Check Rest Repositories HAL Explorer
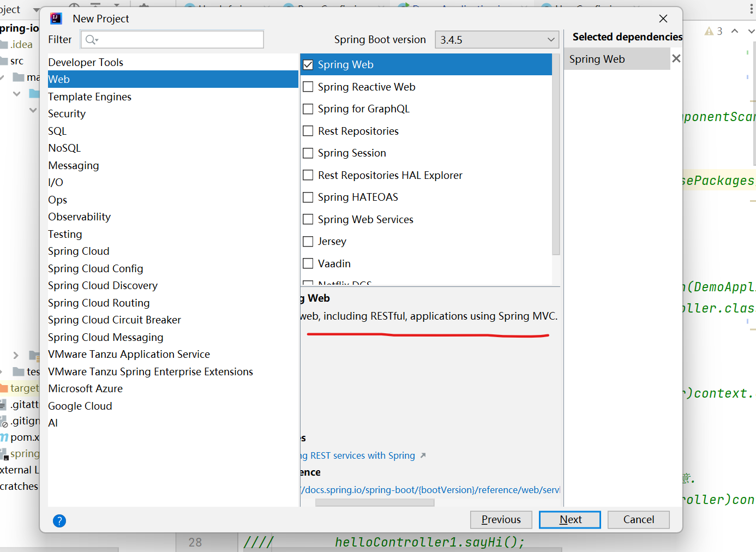This screenshot has width=756, height=552. point(308,175)
